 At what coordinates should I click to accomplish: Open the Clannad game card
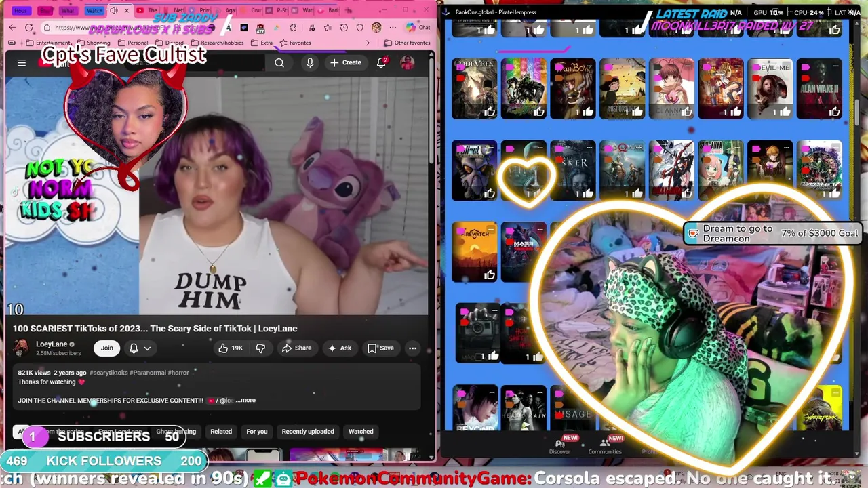tap(671, 88)
